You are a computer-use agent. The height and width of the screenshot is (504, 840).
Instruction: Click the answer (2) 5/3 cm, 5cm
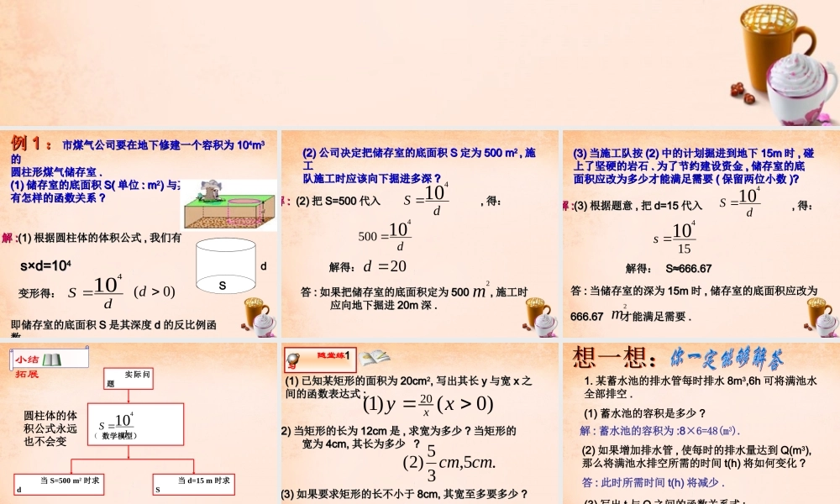pyautogui.click(x=449, y=463)
